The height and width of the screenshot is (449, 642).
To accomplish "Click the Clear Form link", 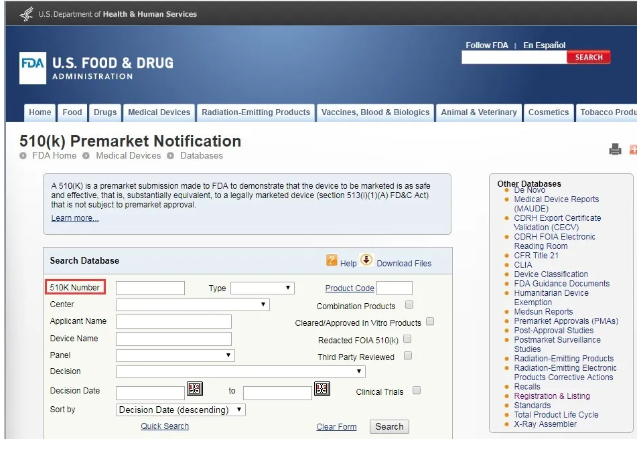I will click(x=336, y=427).
